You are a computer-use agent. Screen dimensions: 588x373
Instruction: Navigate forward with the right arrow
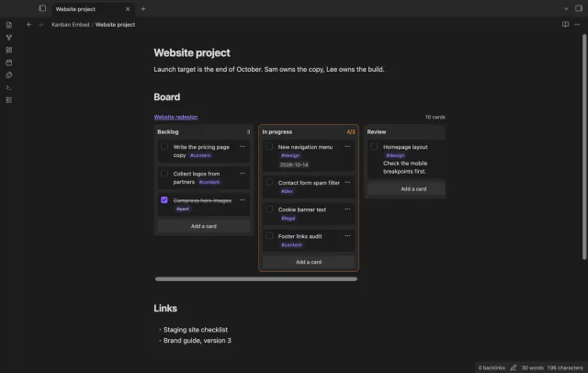pyautogui.click(x=40, y=25)
